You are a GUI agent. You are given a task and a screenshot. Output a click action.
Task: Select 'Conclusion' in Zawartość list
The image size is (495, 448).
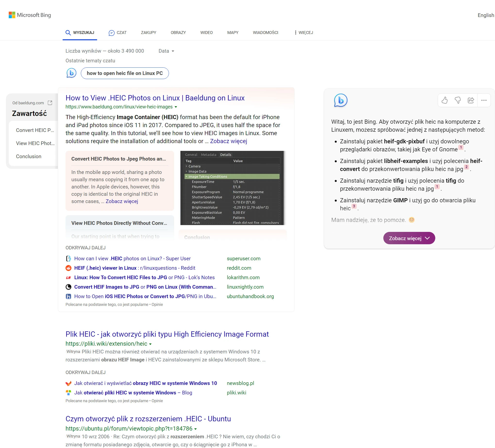click(x=28, y=156)
